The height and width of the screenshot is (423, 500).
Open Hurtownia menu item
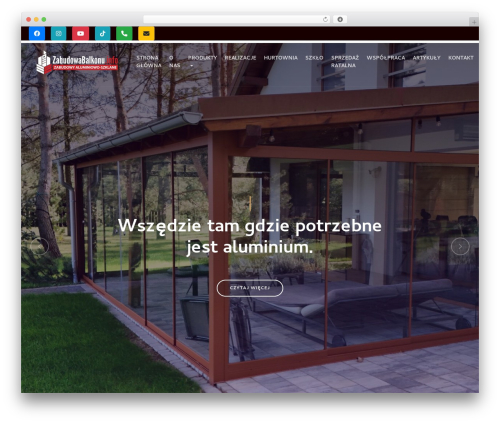(281, 58)
